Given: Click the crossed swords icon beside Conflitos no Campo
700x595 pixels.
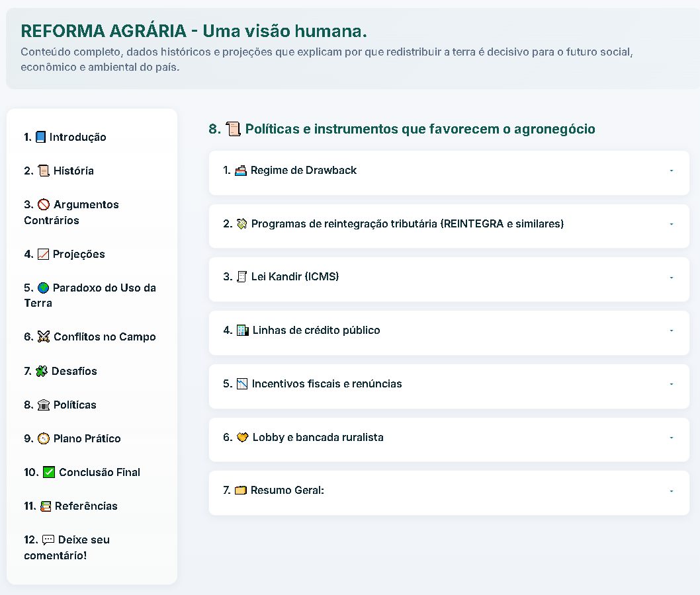Looking at the screenshot, I should (x=43, y=337).
